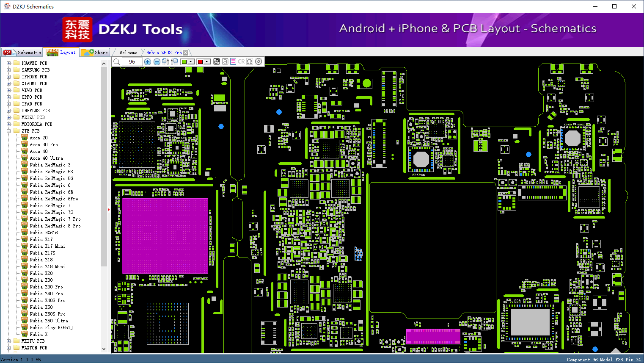Image resolution: width=644 pixels, height=363 pixels.
Task: Expand the IPHONE PCB tree node
Action: [9, 77]
